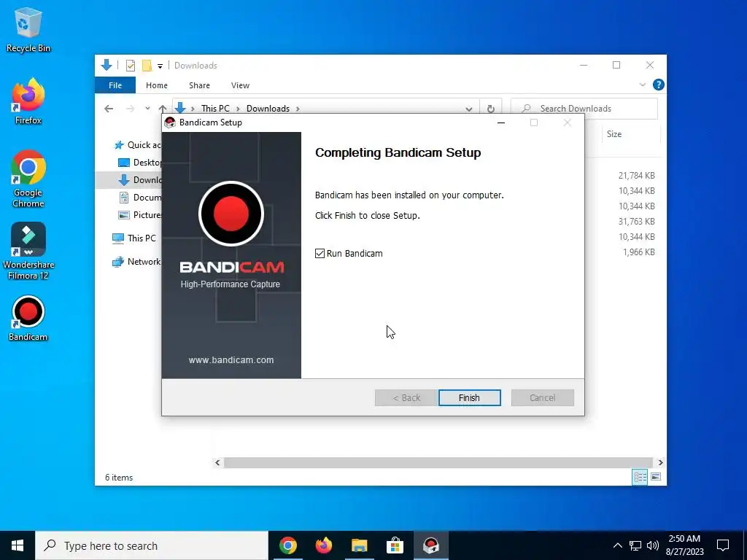Open the Share ribbon tab
747x560 pixels.
coord(199,85)
